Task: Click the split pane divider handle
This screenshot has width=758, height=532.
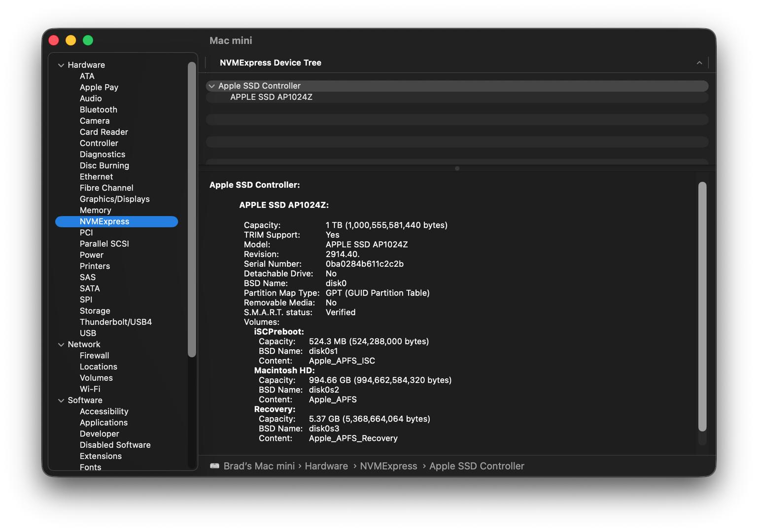Action: (457, 168)
